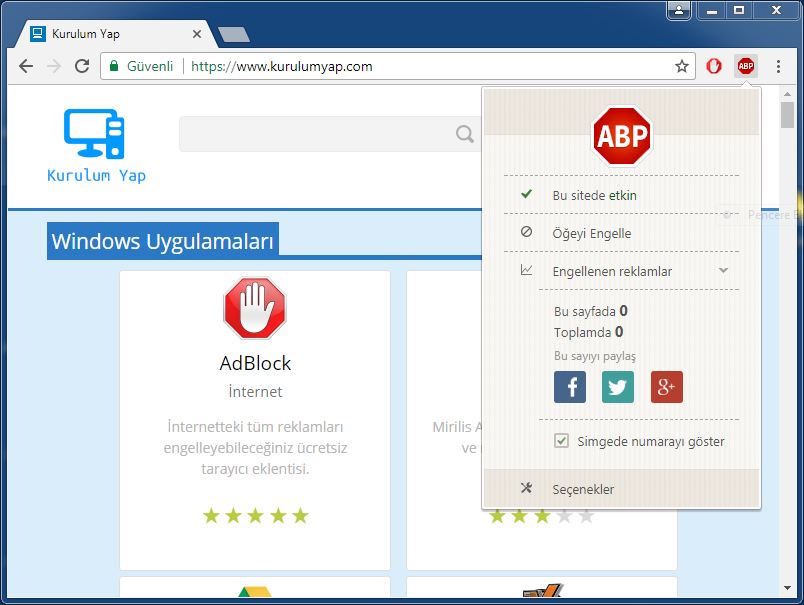804x605 pixels.
Task: Click the chart icon beside Engellenen reklamlar
Action: pyautogui.click(x=526, y=270)
